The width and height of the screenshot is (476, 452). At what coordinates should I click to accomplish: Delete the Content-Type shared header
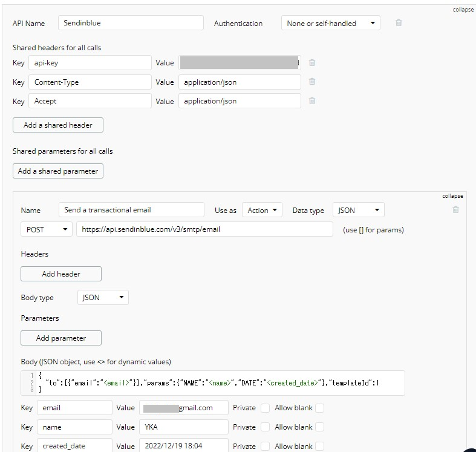pyautogui.click(x=311, y=82)
